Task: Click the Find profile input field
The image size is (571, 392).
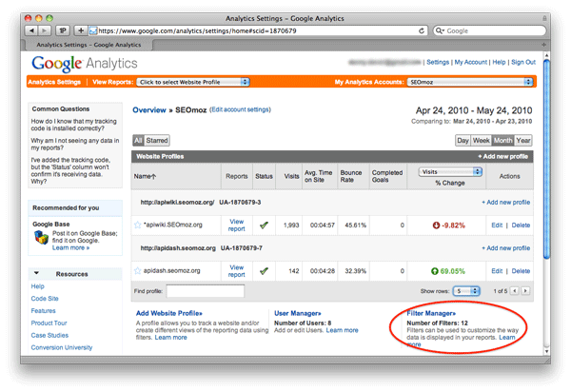Action: click(x=205, y=290)
